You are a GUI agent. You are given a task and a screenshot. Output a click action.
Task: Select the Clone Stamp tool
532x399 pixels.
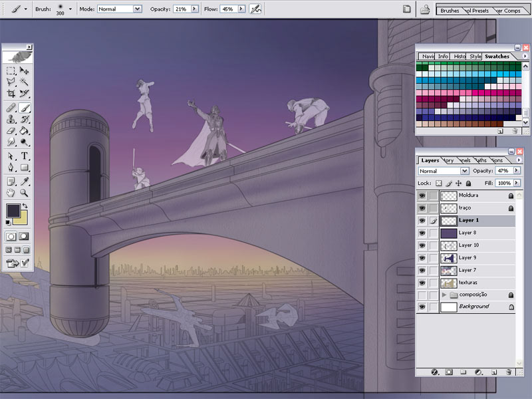(x=11, y=119)
